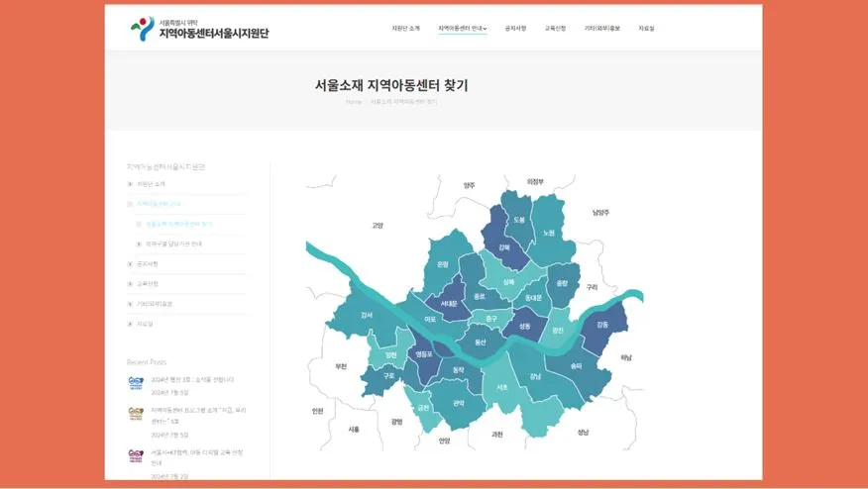Open the third Recent Posts thumbnail, purple logo

pos(136,455)
